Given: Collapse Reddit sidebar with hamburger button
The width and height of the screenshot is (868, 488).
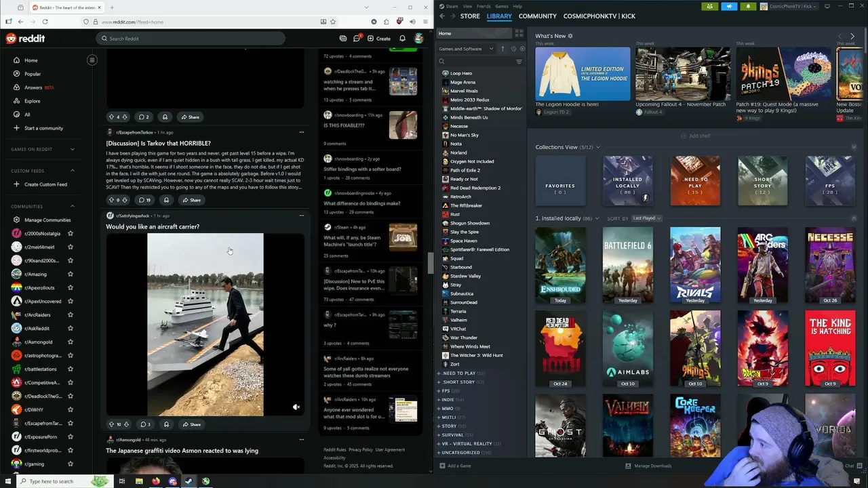Looking at the screenshot, I should point(92,60).
